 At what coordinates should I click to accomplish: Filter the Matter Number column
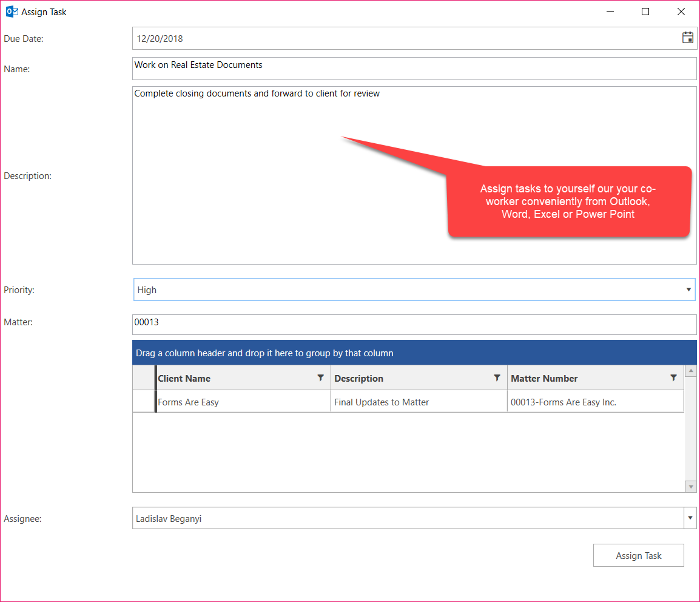pos(673,377)
